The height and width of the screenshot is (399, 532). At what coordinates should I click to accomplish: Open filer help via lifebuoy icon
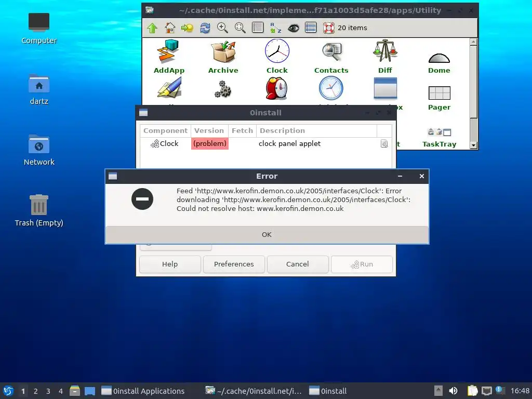328,28
